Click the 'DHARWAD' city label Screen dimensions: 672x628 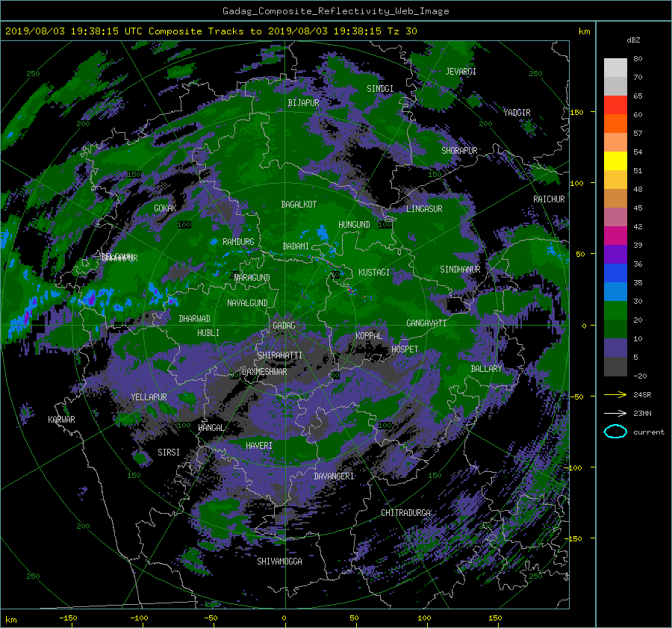click(195, 319)
